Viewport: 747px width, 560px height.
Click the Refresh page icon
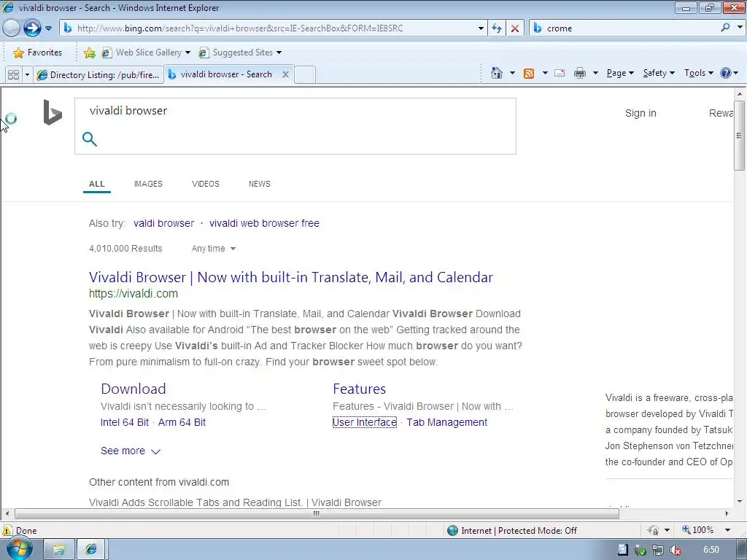point(497,28)
